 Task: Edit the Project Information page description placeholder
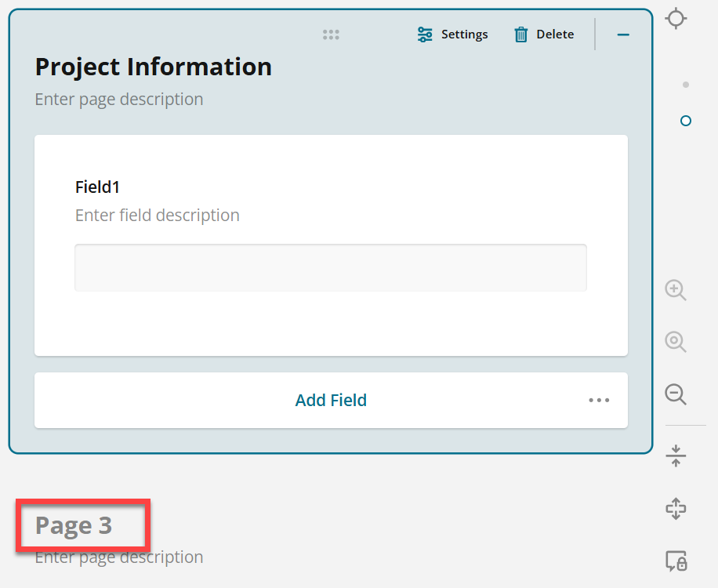(x=119, y=100)
